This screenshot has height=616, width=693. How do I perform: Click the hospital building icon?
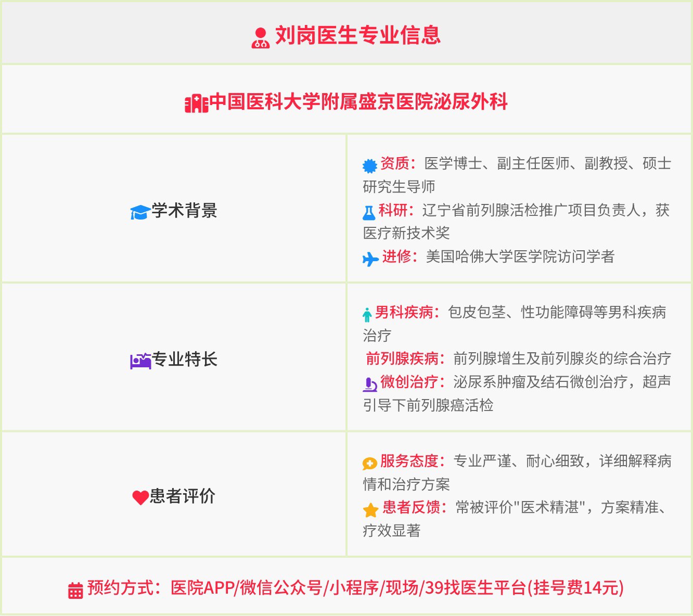(197, 104)
